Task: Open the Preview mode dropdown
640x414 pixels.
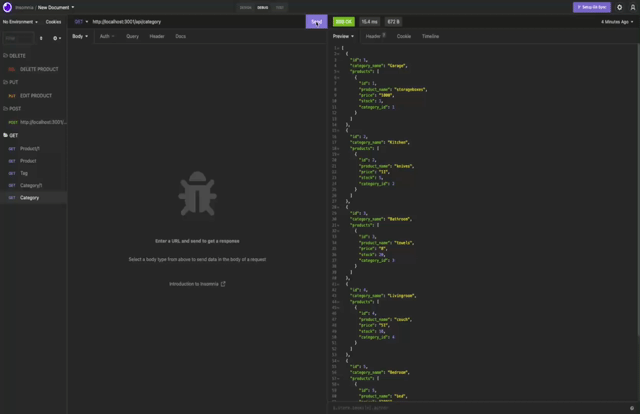Action: 343,36
